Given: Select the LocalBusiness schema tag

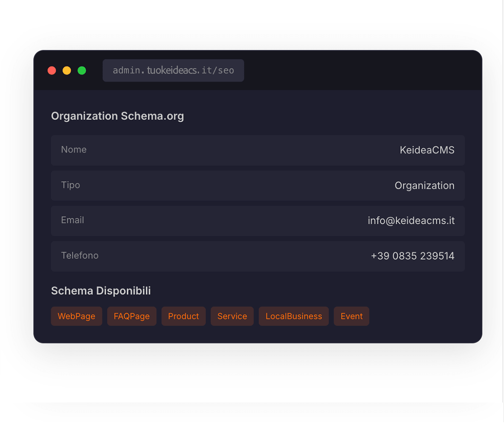Looking at the screenshot, I should pyautogui.click(x=293, y=316).
